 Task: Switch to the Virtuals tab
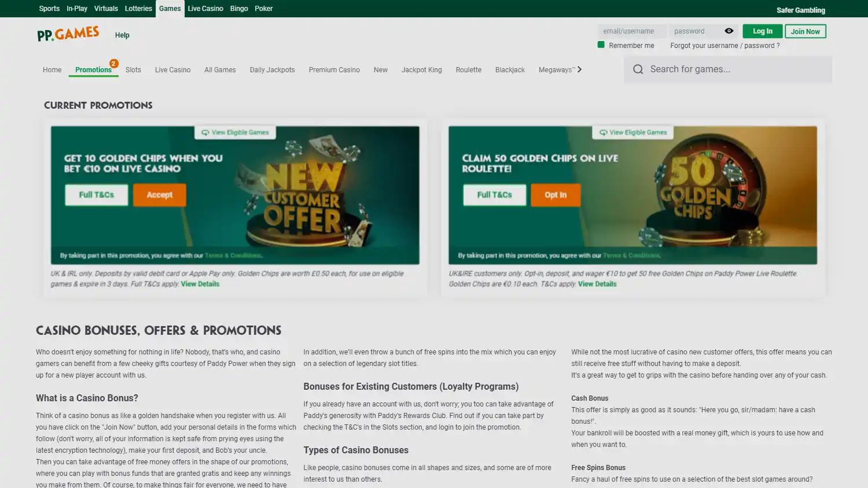[x=106, y=9]
